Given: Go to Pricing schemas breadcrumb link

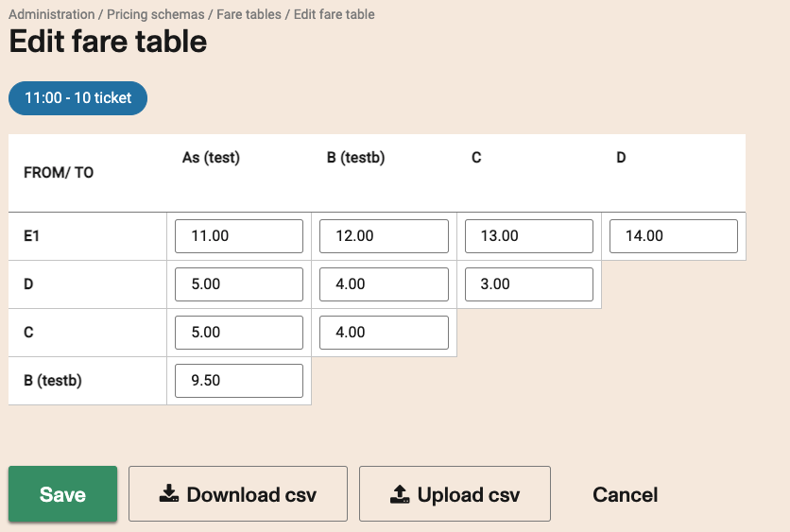Looking at the screenshot, I should (x=155, y=14).
